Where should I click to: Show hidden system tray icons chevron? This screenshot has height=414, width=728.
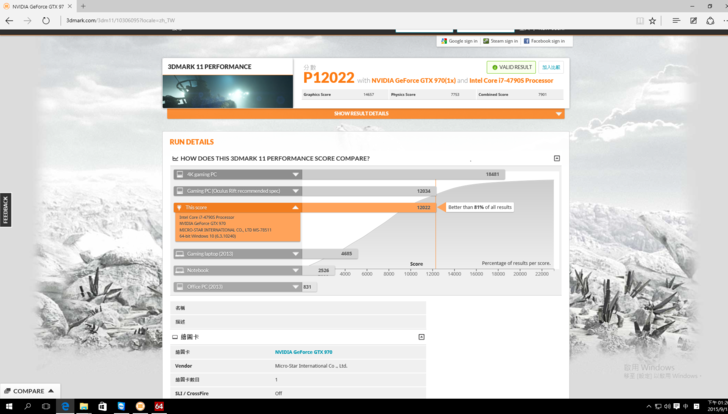tap(649, 407)
